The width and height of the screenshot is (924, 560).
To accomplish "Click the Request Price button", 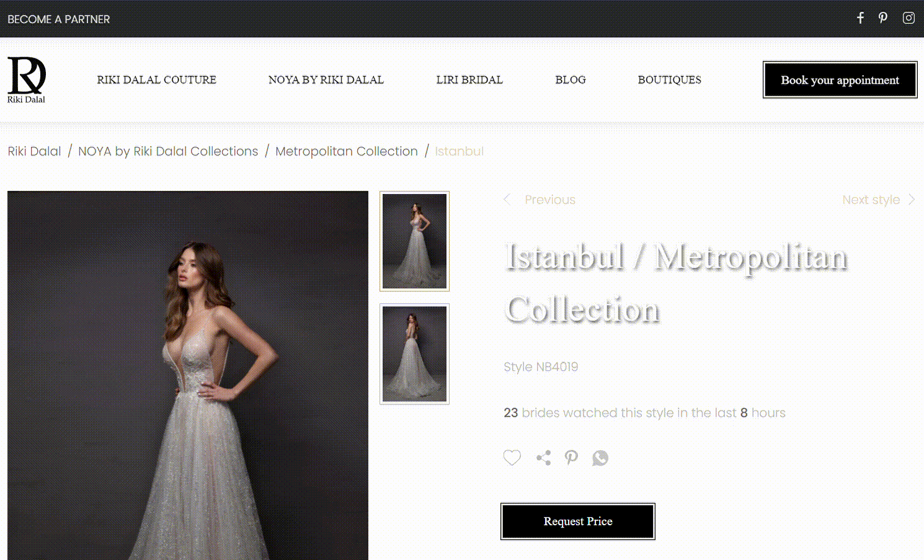I will (x=578, y=522).
